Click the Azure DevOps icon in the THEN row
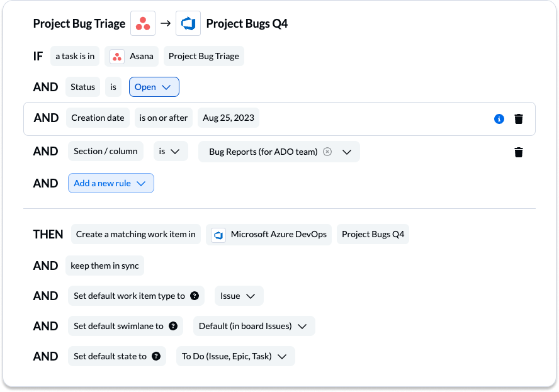The height and width of the screenshot is (392, 559). click(218, 235)
